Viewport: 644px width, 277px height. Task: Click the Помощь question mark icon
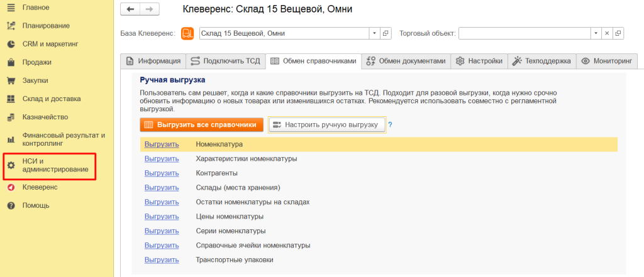point(11,205)
